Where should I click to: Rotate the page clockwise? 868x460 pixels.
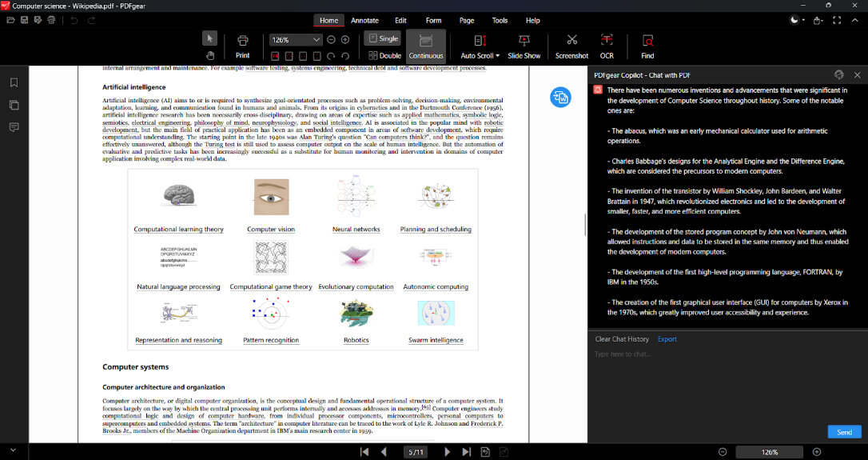331,56
